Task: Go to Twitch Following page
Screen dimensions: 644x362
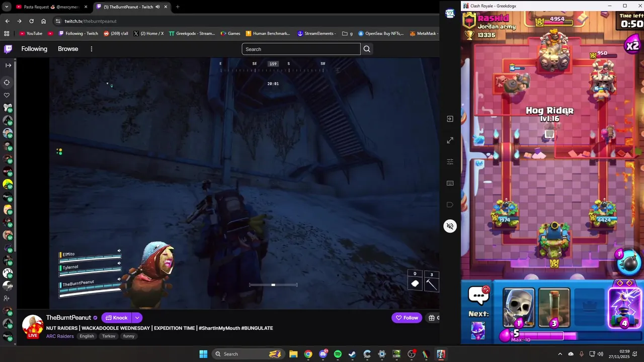Action: pyautogui.click(x=34, y=49)
